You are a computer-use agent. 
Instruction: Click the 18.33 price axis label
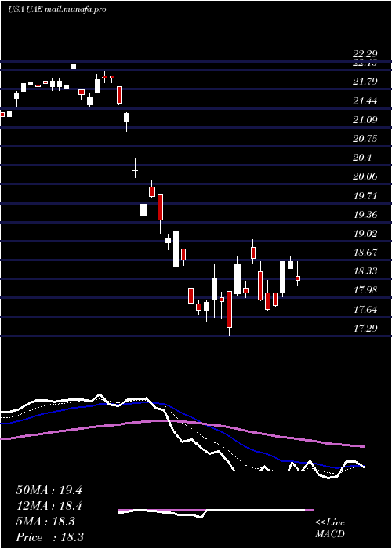tap(365, 271)
